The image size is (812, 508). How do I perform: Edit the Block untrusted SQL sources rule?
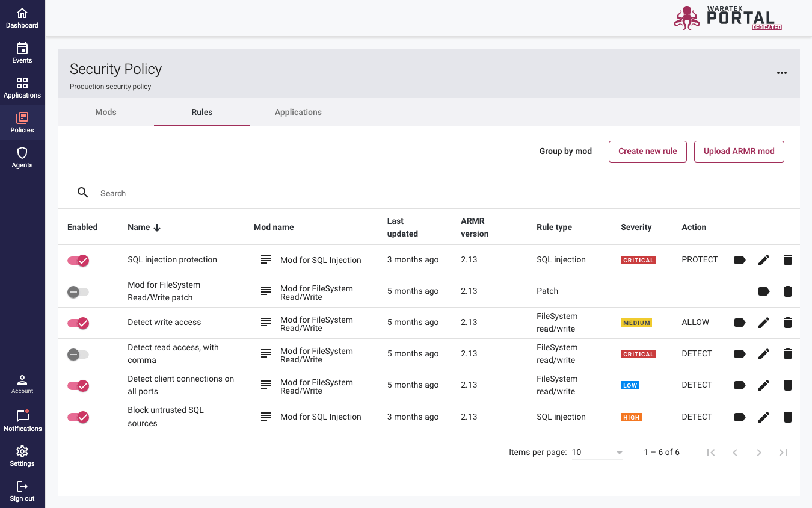(763, 417)
